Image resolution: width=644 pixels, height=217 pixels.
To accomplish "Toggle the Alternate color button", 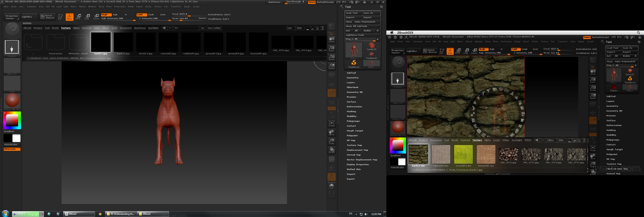I will 12,149.
